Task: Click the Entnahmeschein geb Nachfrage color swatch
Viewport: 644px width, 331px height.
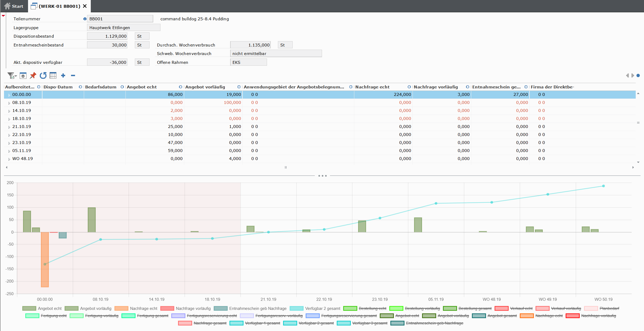Action: tap(221, 309)
